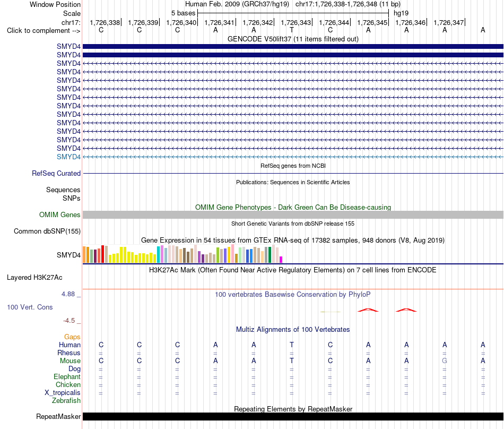Open the OMIM Gene Phenotypes track title

[x=293, y=208]
